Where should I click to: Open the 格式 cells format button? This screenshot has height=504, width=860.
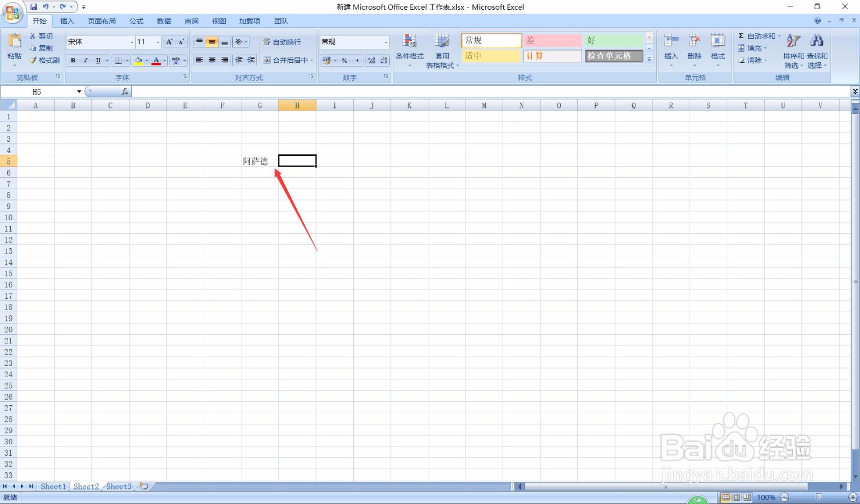tap(718, 49)
